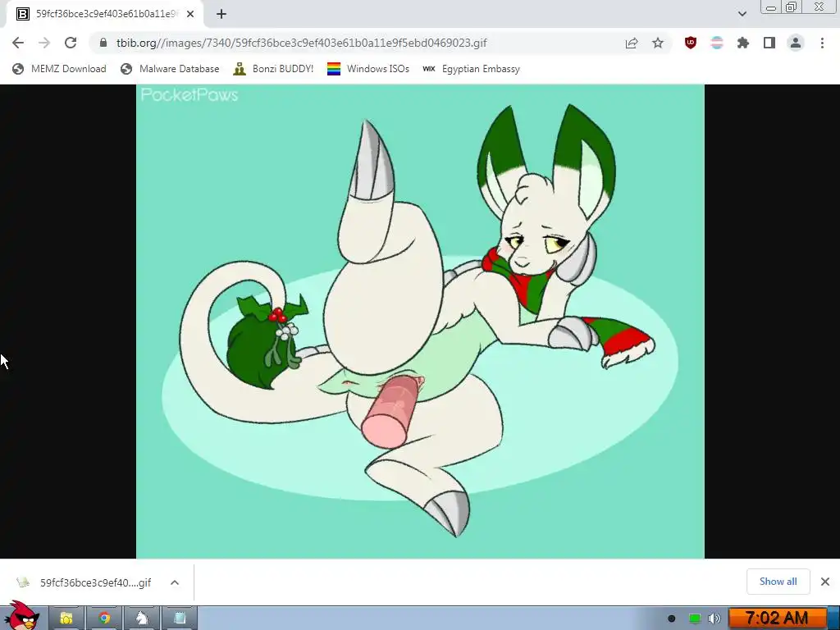This screenshot has height=630, width=840.
Task: Dismiss the downloads bar
Action: [825, 582]
